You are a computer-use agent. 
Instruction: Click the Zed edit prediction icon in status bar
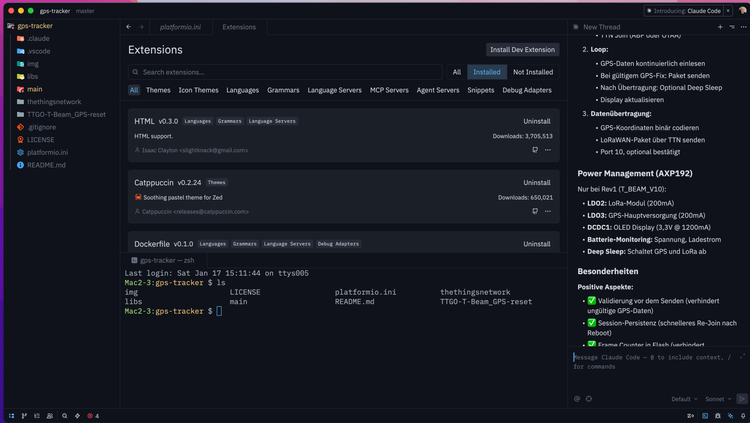click(690, 416)
